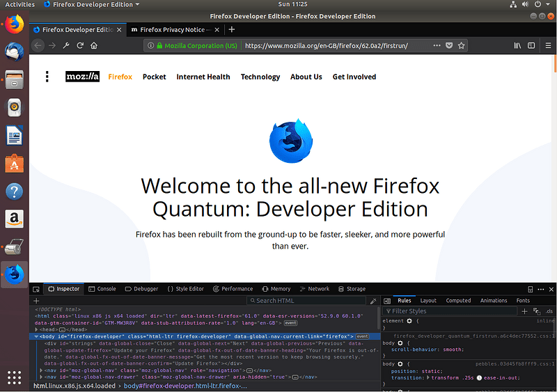This screenshot has width=557, height=392.
Task: Close the Firefox Privacy Notice tab
Action: (217, 30)
